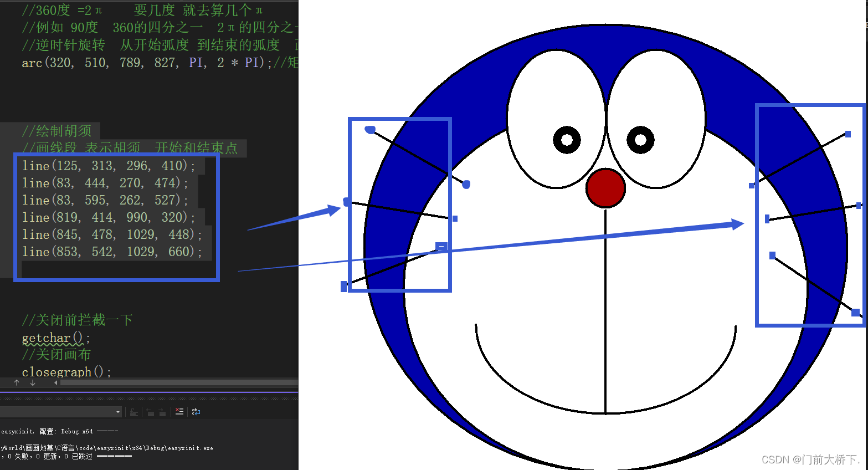Click the //360度 =2π comment line
The height and width of the screenshot is (470, 868).
pyautogui.click(x=142, y=10)
